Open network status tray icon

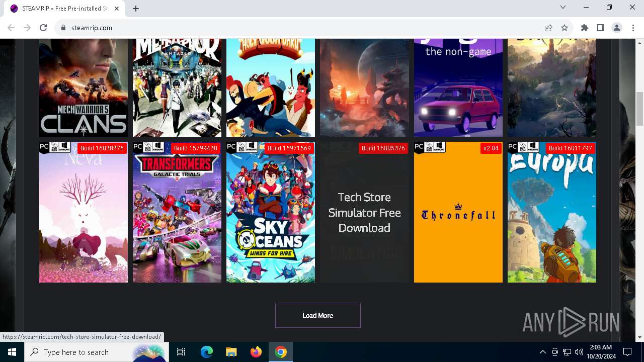[x=567, y=352]
